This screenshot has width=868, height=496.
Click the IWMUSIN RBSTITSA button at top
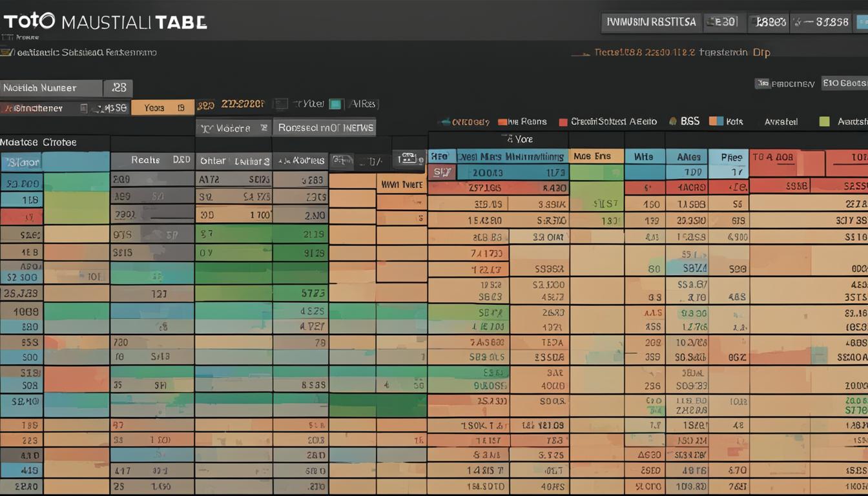651,22
